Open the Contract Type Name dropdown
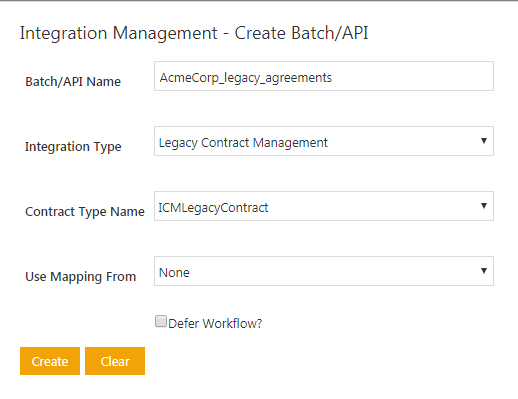518x399 pixels. click(x=324, y=206)
